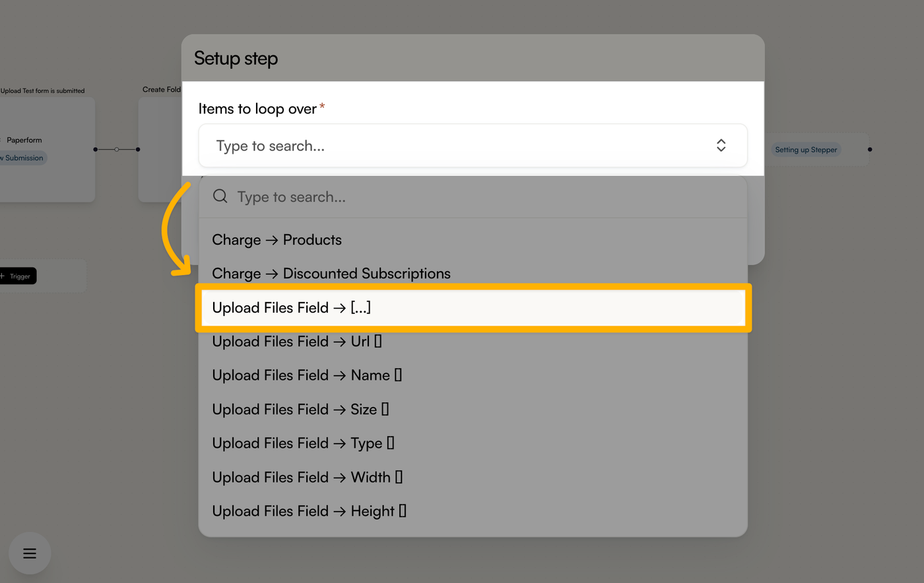Image resolution: width=924 pixels, height=583 pixels.
Task: Select Upload Files Field → Height option
Action: coord(473,511)
